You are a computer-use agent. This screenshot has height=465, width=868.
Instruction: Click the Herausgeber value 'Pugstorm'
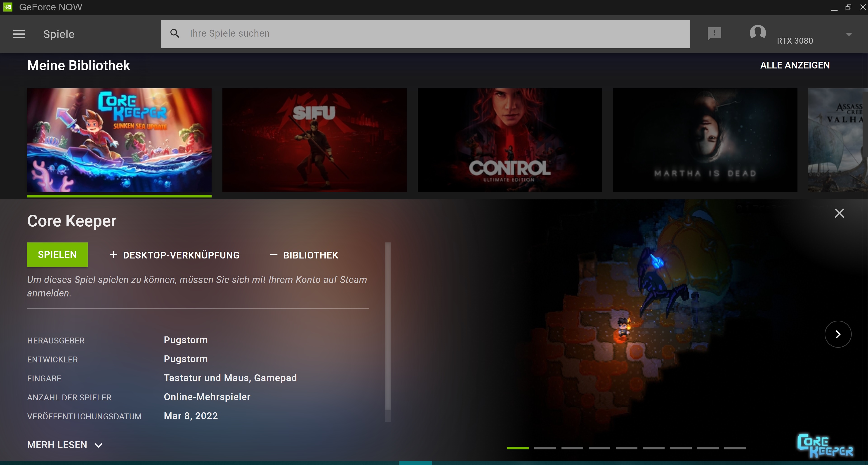186,340
